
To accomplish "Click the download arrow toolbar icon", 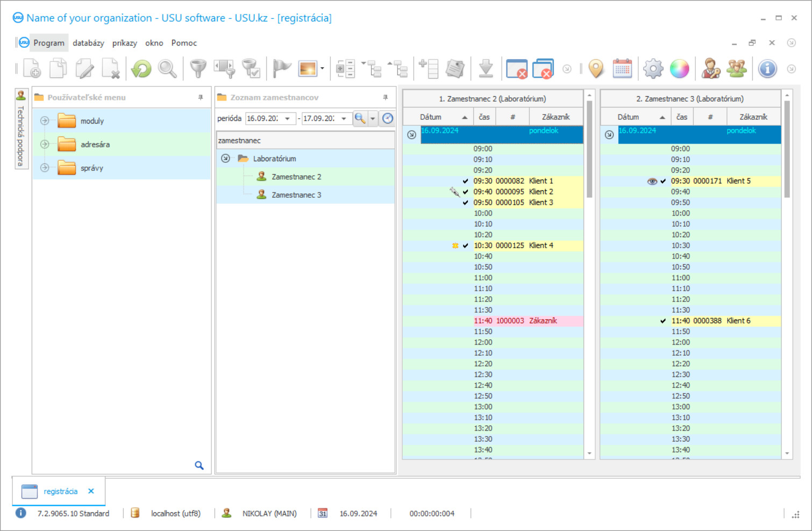I will click(x=486, y=69).
